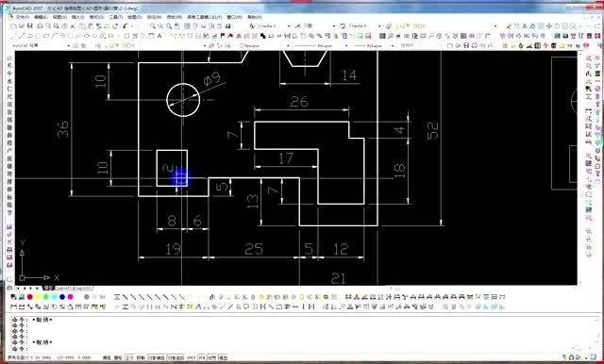The image size is (604, 364).
Task: Toggle 线宽 lineweight display
Action: pos(211,357)
